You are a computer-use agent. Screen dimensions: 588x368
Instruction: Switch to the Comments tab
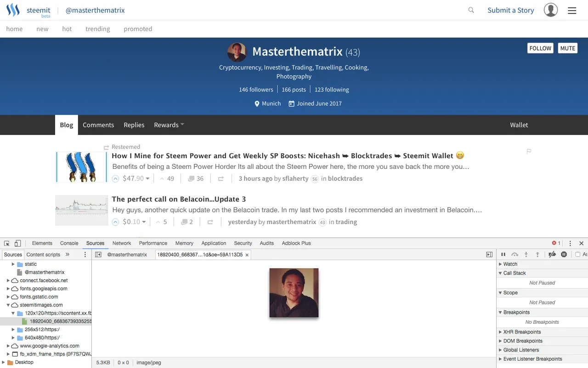[x=98, y=125]
